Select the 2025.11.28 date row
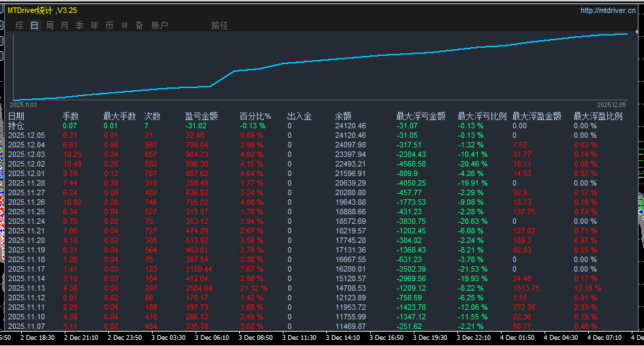 [x=27, y=183]
